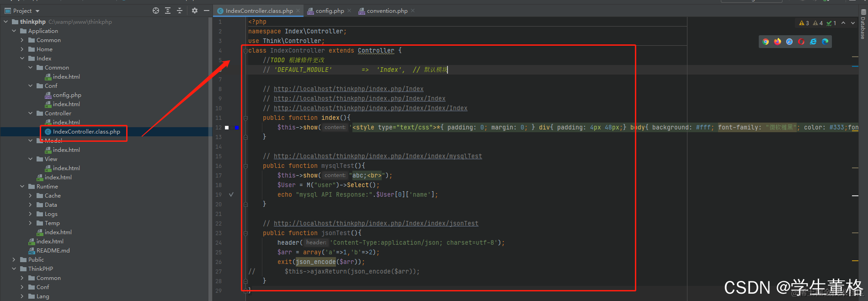The image size is (868, 301).
Task: Open the index.php/Index/Index URL link
Action: pos(359,98)
